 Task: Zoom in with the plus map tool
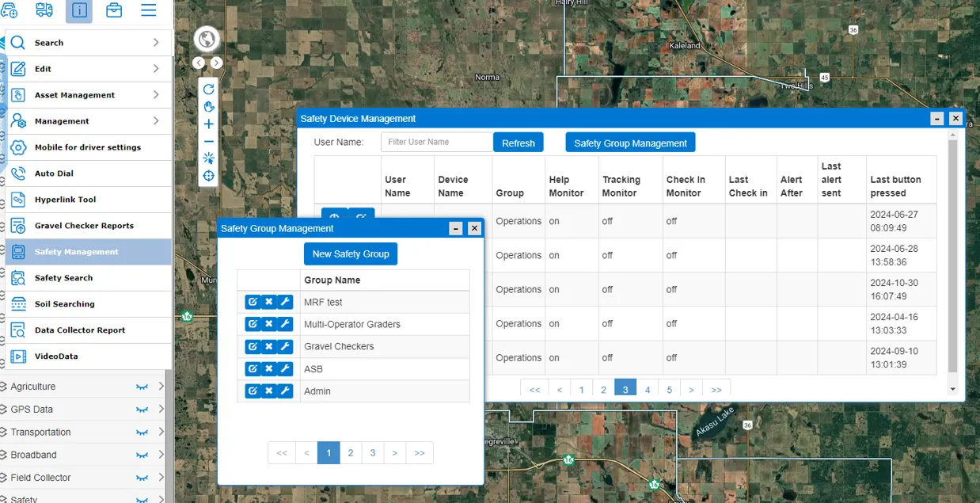pyautogui.click(x=209, y=124)
